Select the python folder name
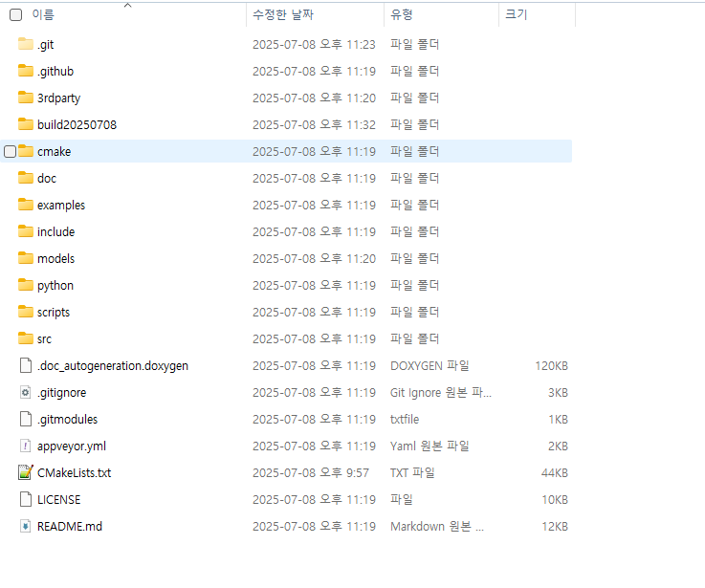 tap(55, 286)
